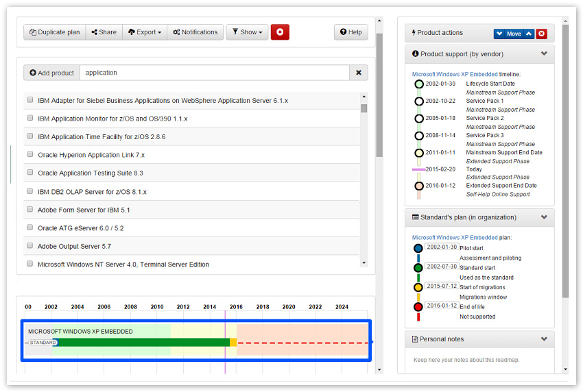Collapse the Standard's plan (in organization) panel

click(x=544, y=217)
